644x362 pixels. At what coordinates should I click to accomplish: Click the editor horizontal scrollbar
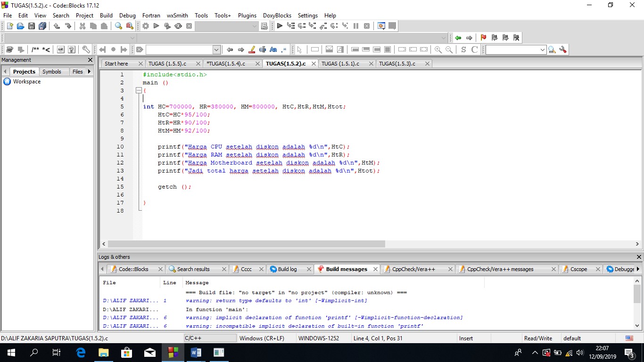tap(246, 244)
